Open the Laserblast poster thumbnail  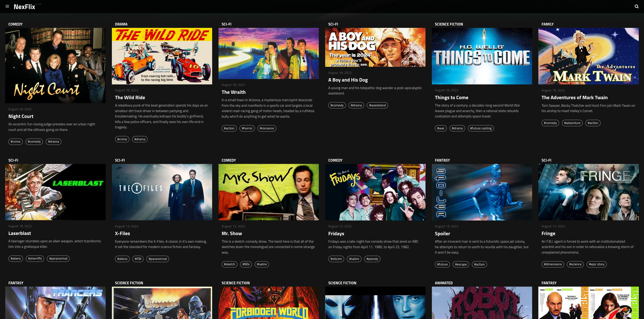point(55,192)
